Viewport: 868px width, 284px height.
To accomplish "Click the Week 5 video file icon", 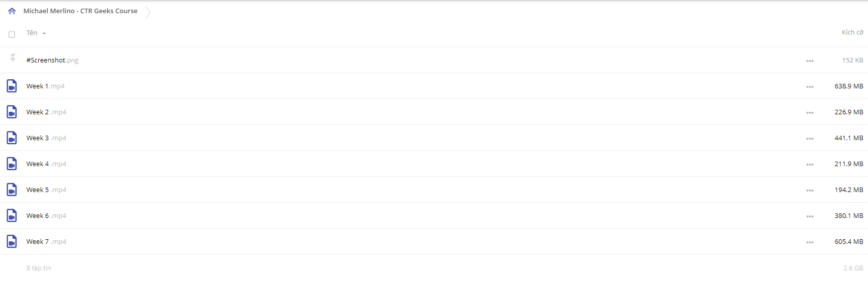I will (x=12, y=190).
